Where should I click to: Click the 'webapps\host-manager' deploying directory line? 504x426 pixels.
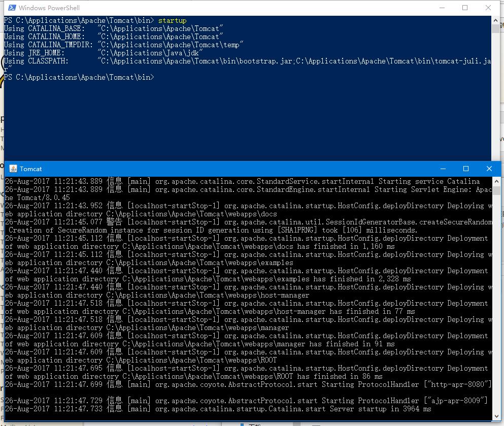tap(157, 295)
